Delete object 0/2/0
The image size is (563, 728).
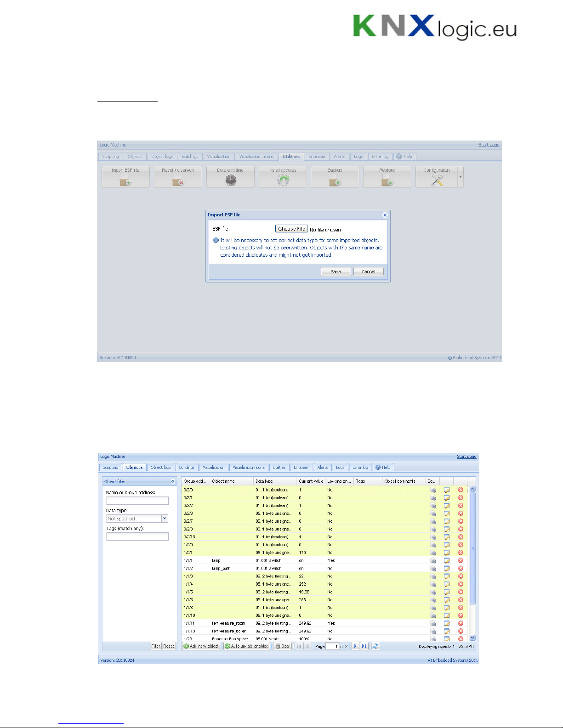461,490
